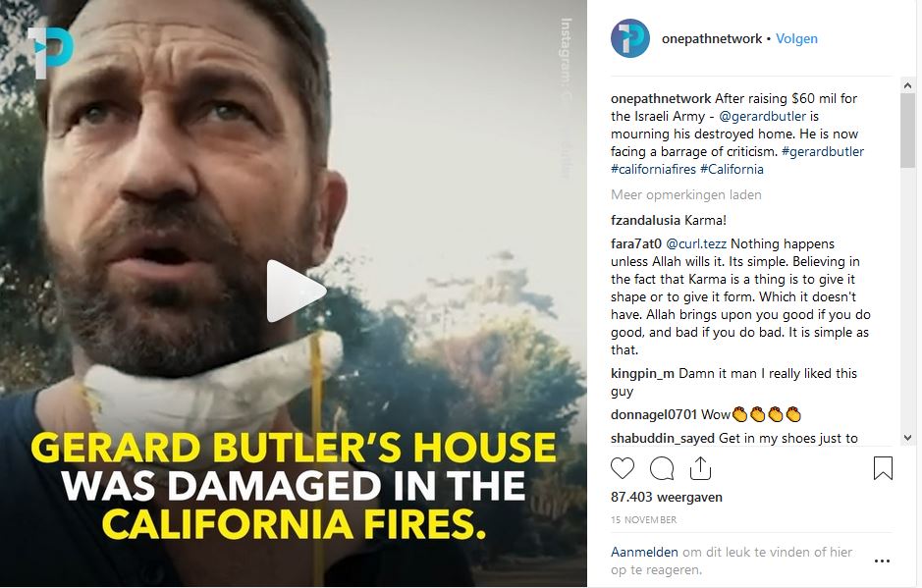Click scrollbar down arrow in comments
The width and height of the screenshot is (922, 588).
pyautogui.click(x=907, y=438)
